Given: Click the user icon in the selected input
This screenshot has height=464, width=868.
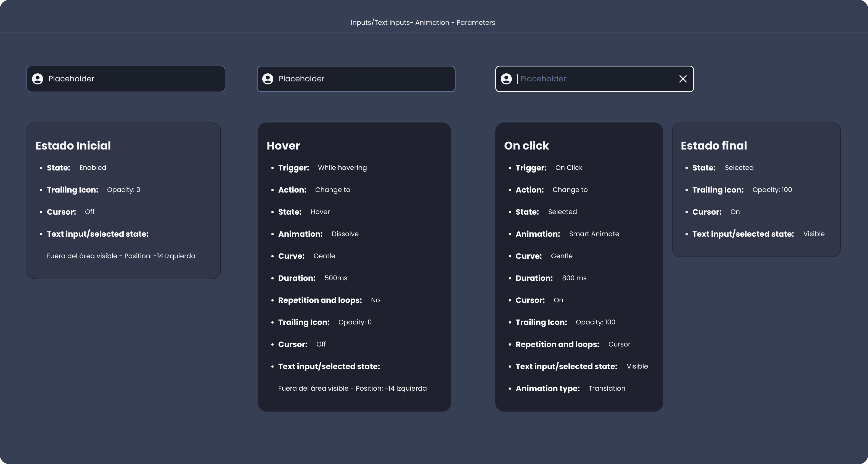Looking at the screenshot, I should pos(506,79).
